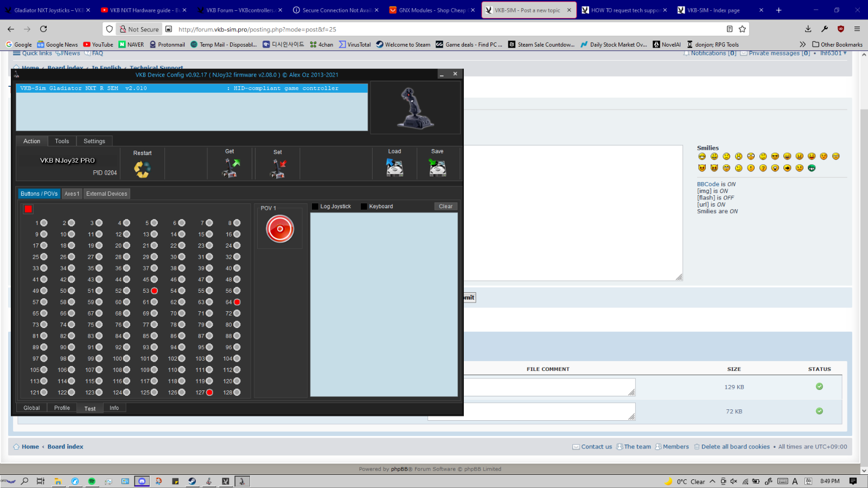Open the notification center in the taskbar

(853, 481)
